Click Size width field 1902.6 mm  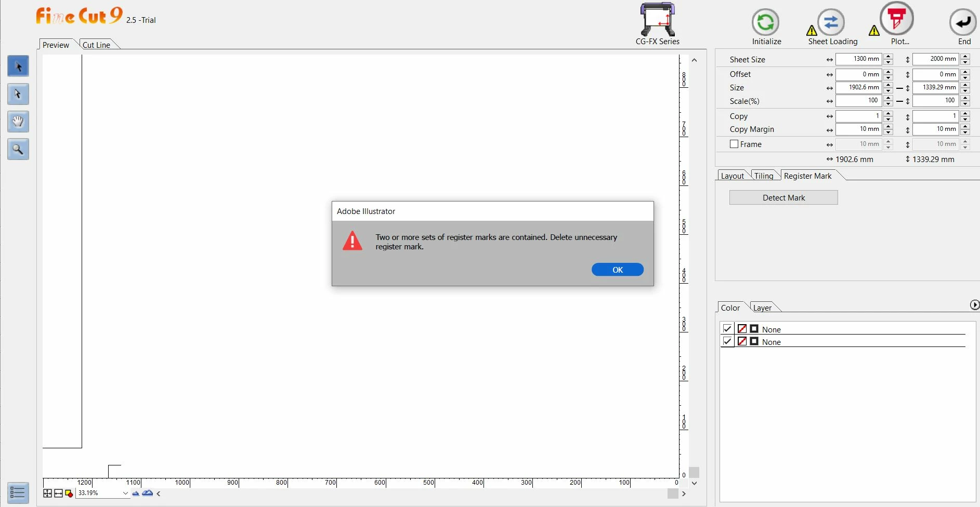coord(859,87)
